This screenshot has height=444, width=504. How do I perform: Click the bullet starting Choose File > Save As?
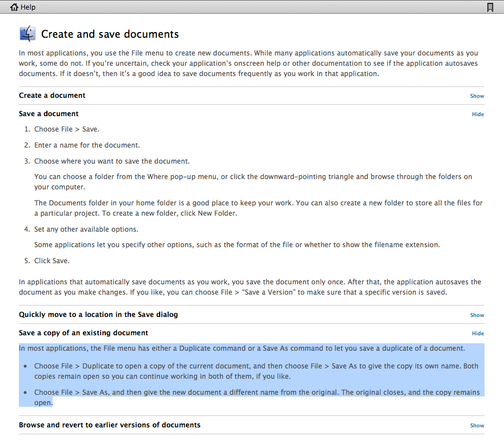[257, 398]
